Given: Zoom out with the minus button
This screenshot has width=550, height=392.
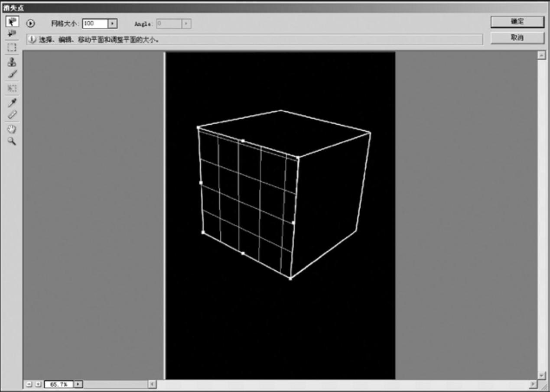Looking at the screenshot, I should tap(29, 384).
